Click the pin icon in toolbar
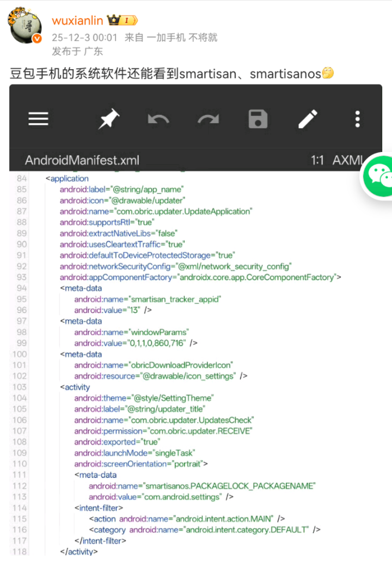Screen dimensions: 392x561 tap(109, 119)
